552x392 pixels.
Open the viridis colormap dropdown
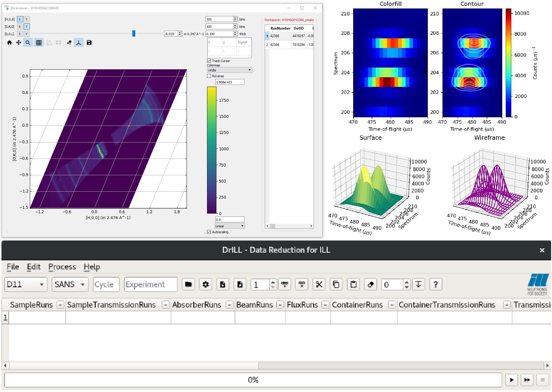point(229,70)
